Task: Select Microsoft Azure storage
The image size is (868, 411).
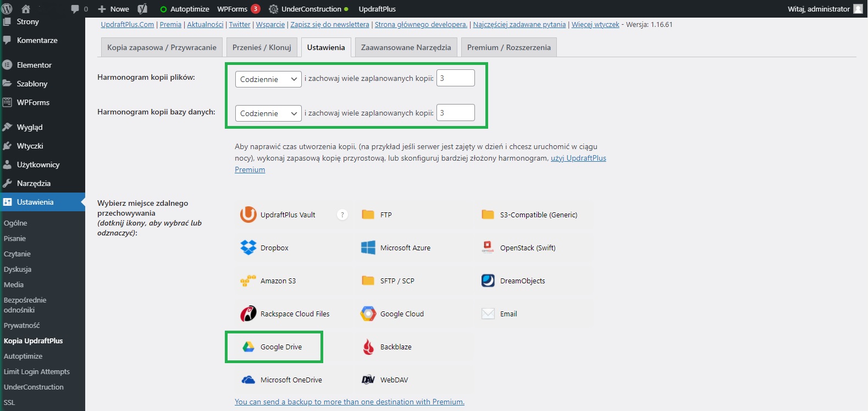Action: (396, 248)
